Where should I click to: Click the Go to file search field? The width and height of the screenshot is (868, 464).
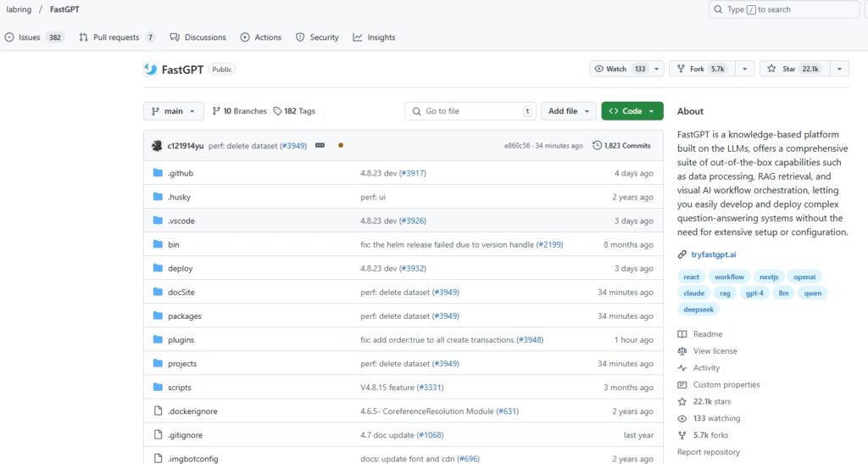click(470, 111)
